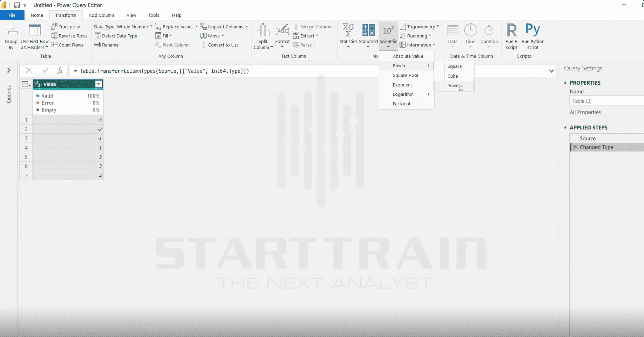Open the Statistics tool
This screenshot has height=337, width=644.
click(348, 36)
